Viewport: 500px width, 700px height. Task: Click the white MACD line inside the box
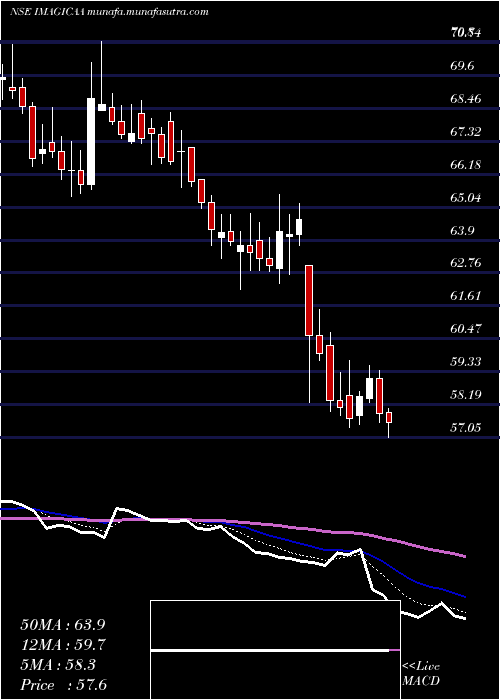[270, 650]
